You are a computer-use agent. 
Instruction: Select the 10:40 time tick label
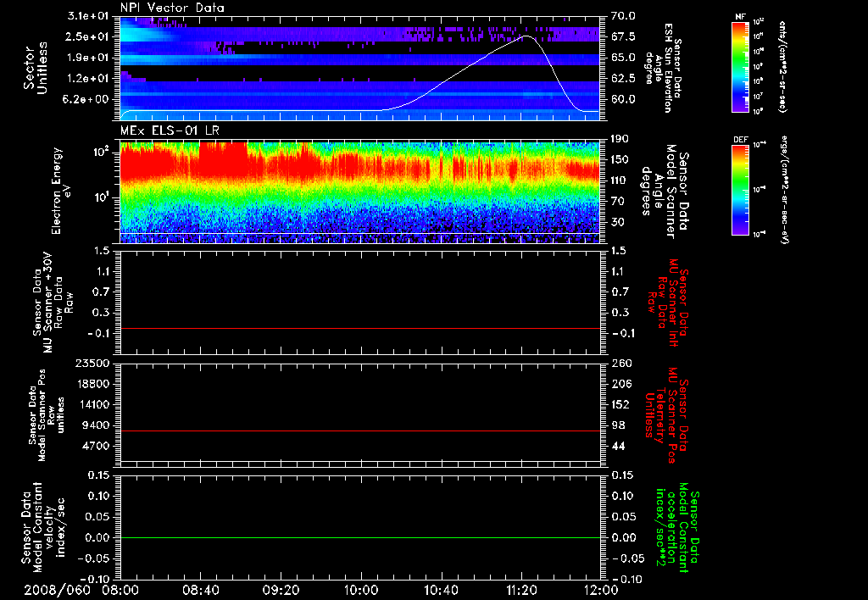pyautogui.click(x=440, y=588)
